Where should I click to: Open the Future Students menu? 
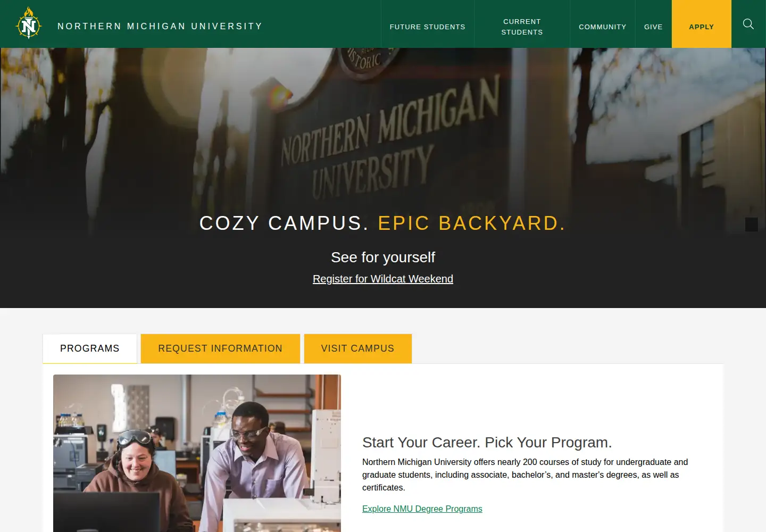(x=428, y=27)
